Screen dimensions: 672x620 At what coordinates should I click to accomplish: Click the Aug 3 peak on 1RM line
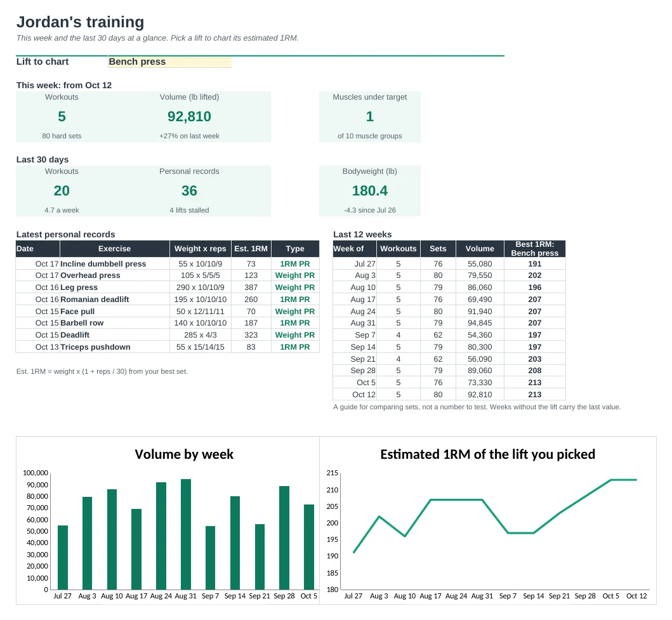pos(379,517)
